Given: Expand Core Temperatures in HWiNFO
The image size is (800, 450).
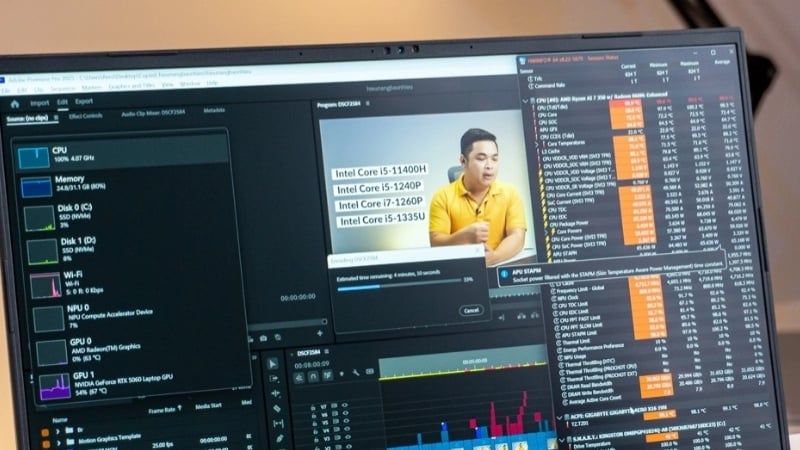Looking at the screenshot, I should (536, 145).
